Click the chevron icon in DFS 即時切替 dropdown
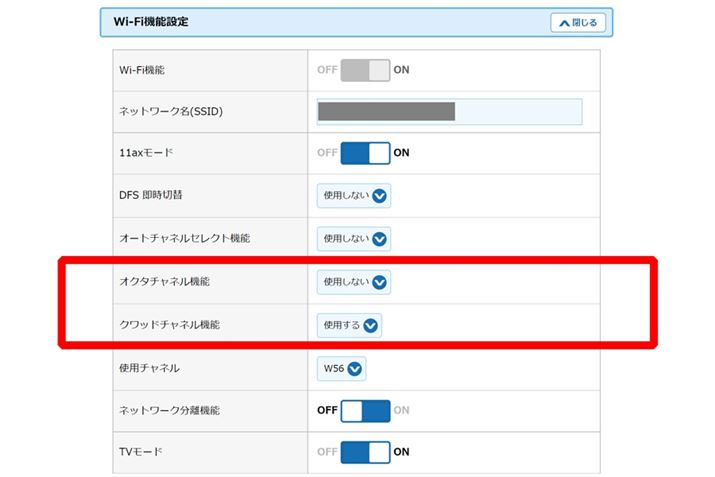715x477 pixels. [379, 196]
